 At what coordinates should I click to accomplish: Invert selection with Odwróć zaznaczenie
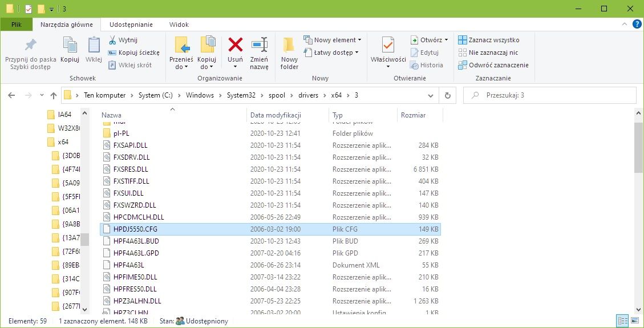[493, 65]
